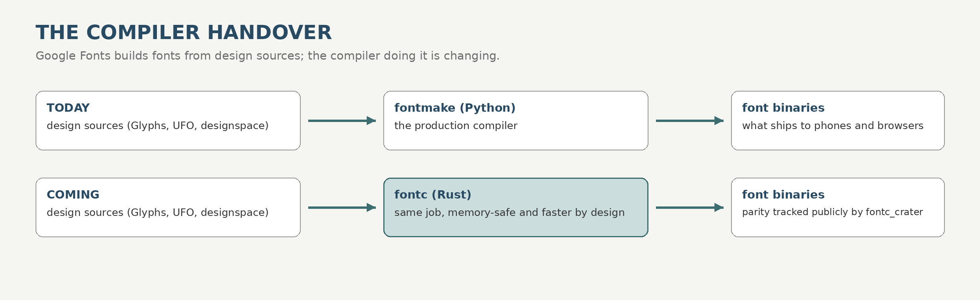Click the "fontc (Rust)" heading
Viewport: 980px width, 300px height.
[x=433, y=195]
